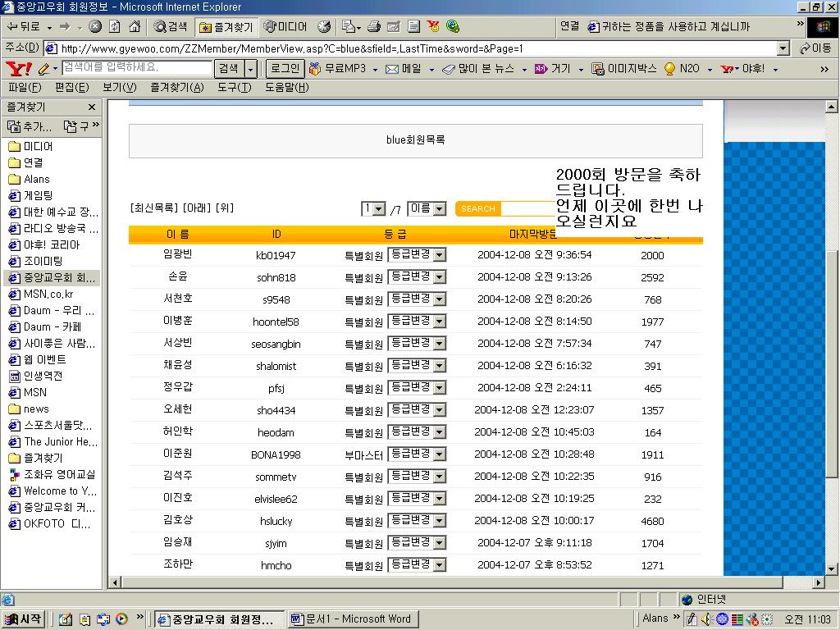840x630 pixels.
Task: Click the Home icon in the toolbar
Action: click(x=135, y=26)
